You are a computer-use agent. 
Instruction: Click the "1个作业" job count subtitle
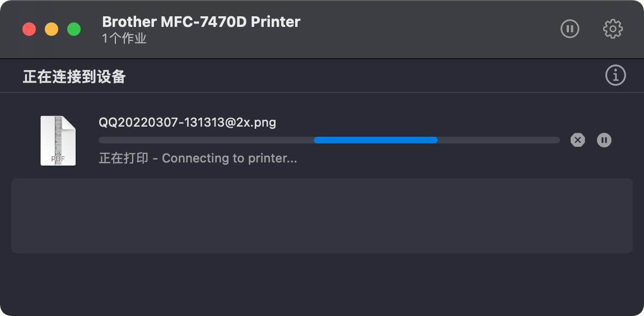point(124,39)
